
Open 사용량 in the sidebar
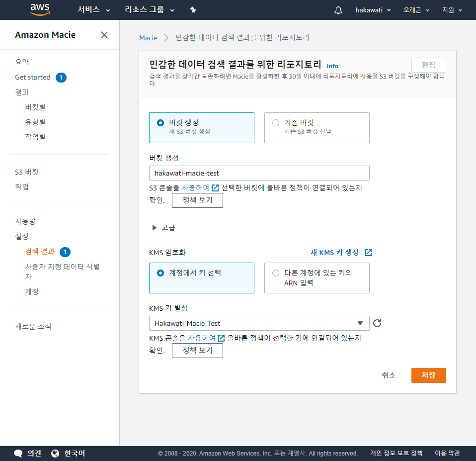coord(25,221)
